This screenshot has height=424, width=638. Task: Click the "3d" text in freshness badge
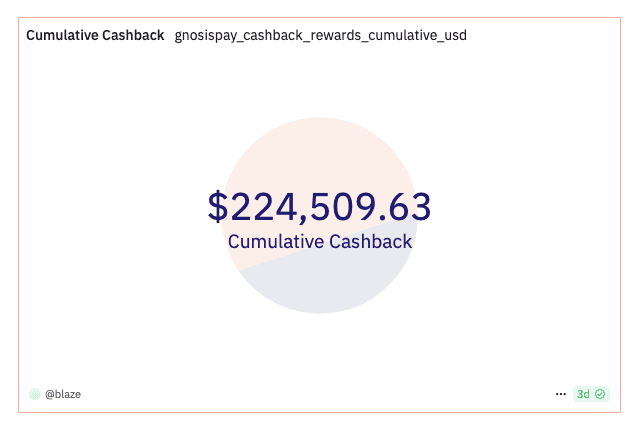click(x=583, y=394)
